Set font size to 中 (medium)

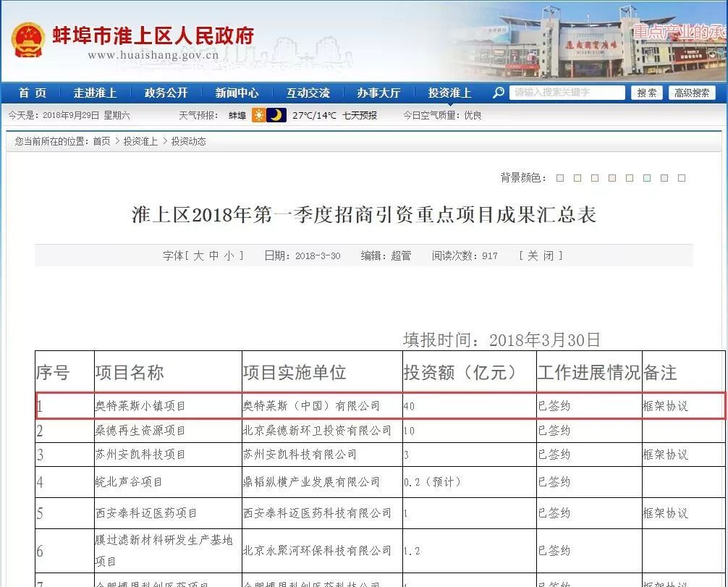point(214,256)
